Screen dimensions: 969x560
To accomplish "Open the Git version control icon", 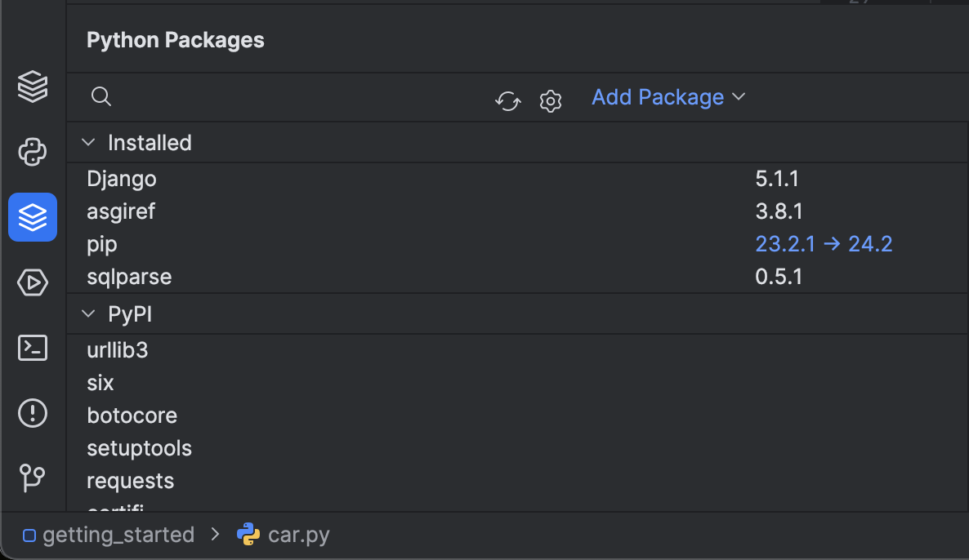I will coord(33,478).
